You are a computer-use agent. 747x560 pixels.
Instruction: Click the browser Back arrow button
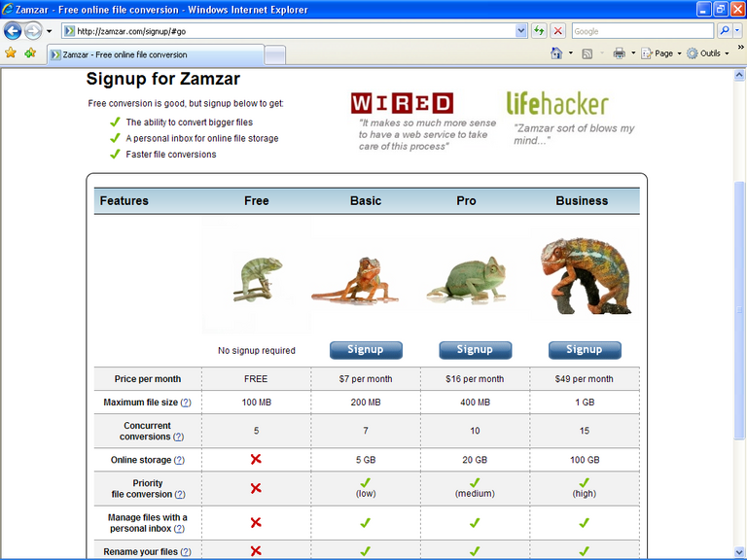coord(13,31)
